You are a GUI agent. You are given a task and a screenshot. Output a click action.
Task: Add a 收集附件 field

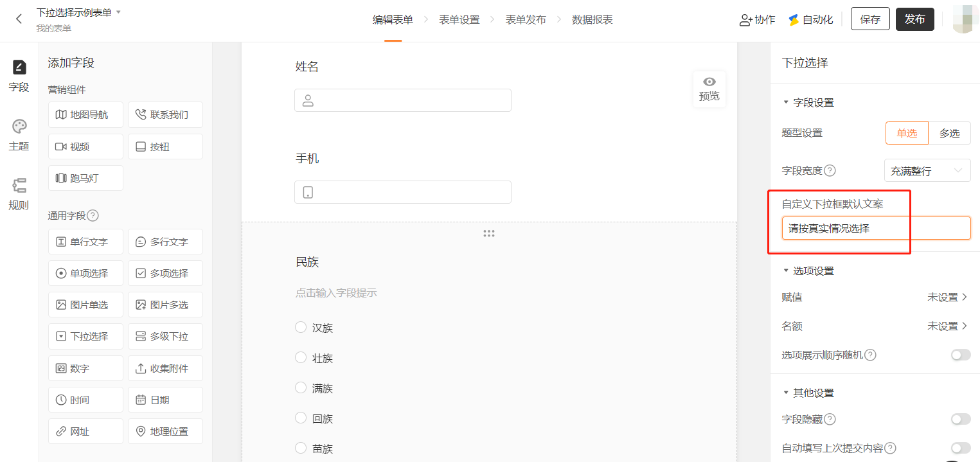(165, 368)
